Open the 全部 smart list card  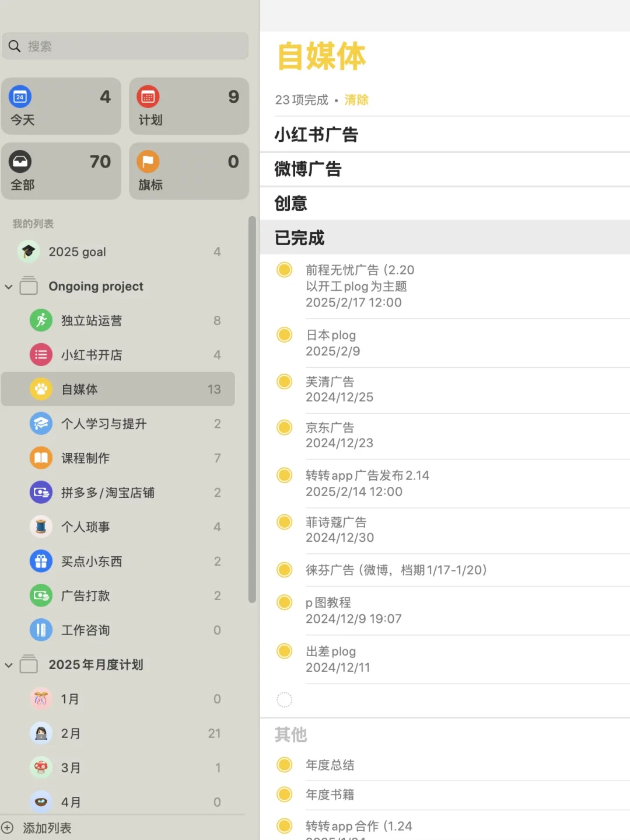pos(61,171)
